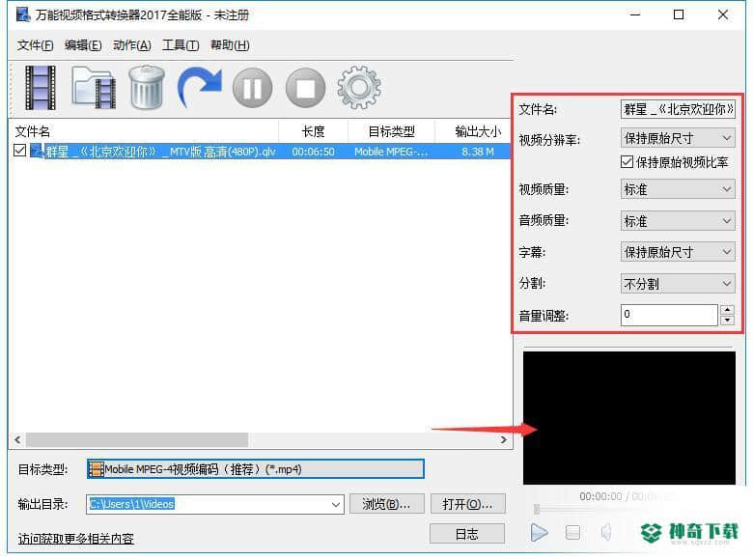Viewport: 753px width, 560px height.
Task: Click the preview volume speaker icon
Action: [606, 532]
